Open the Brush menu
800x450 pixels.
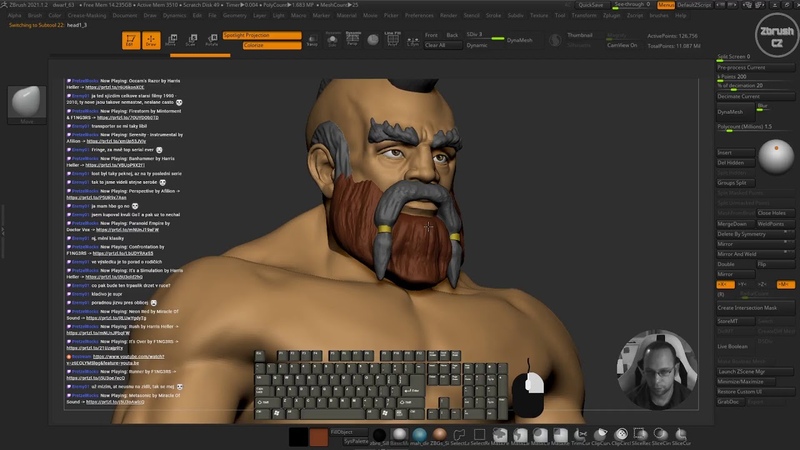coord(35,15)
